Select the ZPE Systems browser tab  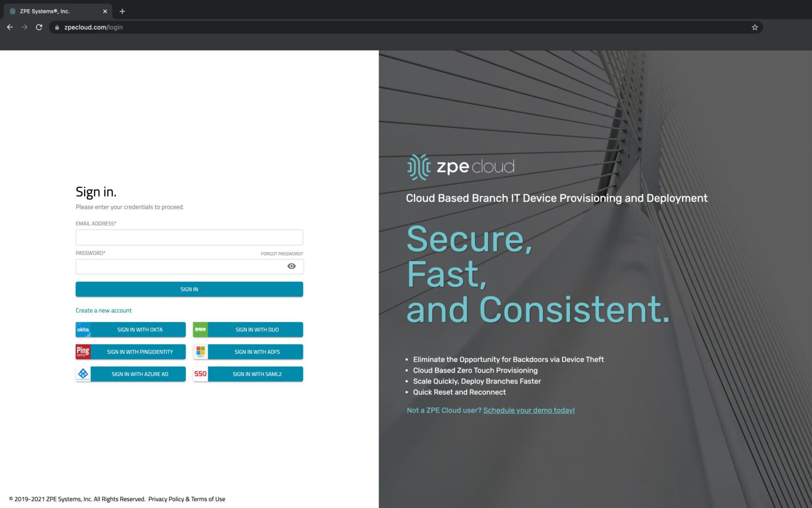pyautogui.click(x=52, y=11)
